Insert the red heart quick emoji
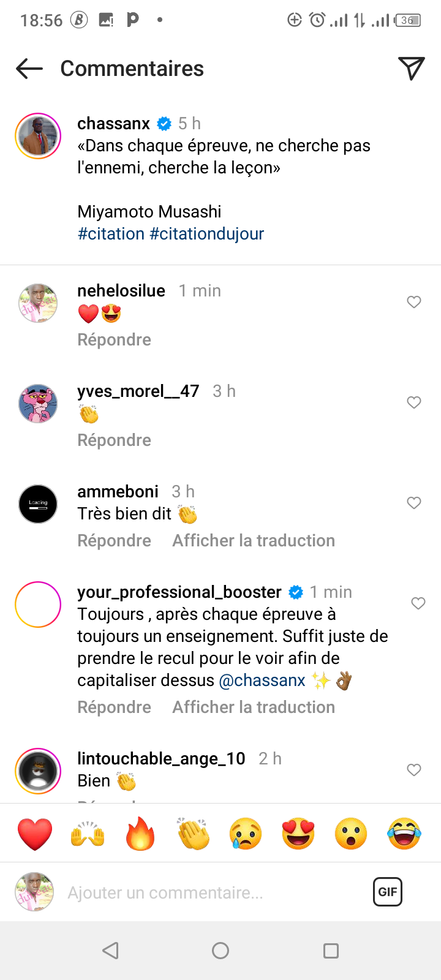The height and width of the screenshot is (980, 441). [x=35, y=834]
